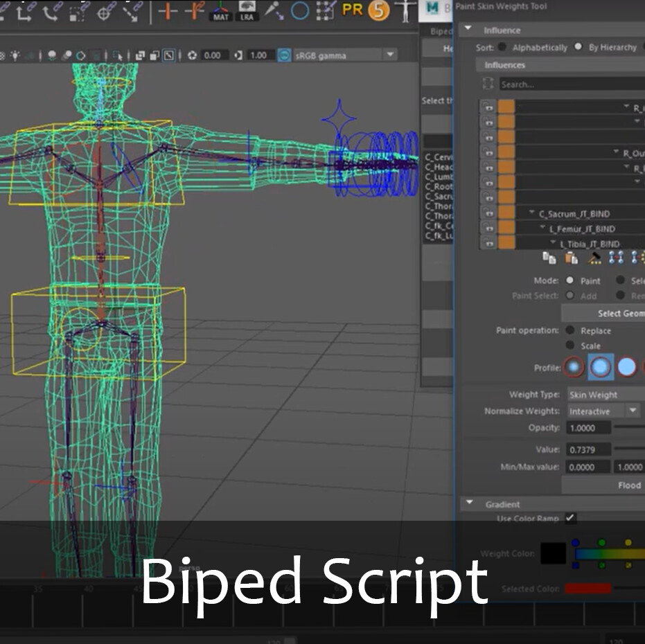The height and width of the screenshot is (644, 645).
Task: Select the soft brush profile icon
Action: tap(601, 368)
